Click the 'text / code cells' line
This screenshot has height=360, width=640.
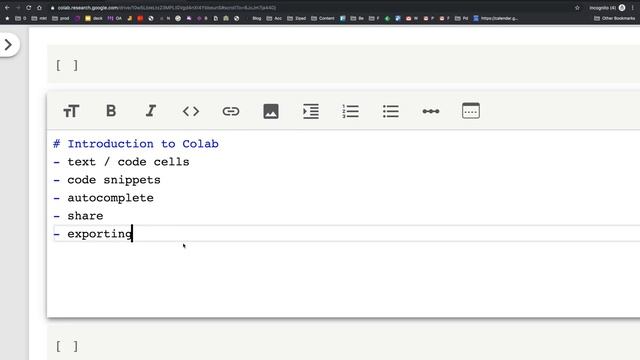point(128,162)
